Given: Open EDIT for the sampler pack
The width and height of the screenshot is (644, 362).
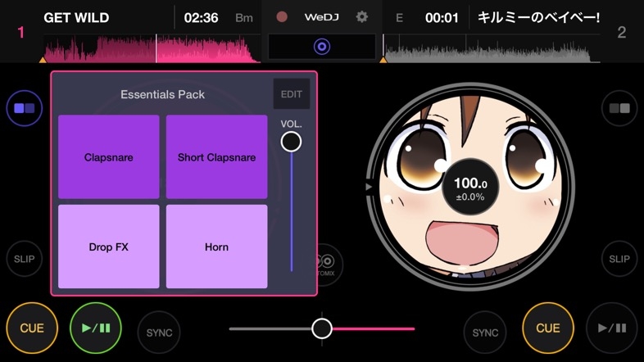Looking at the screenshot, I should click(292, 94).
